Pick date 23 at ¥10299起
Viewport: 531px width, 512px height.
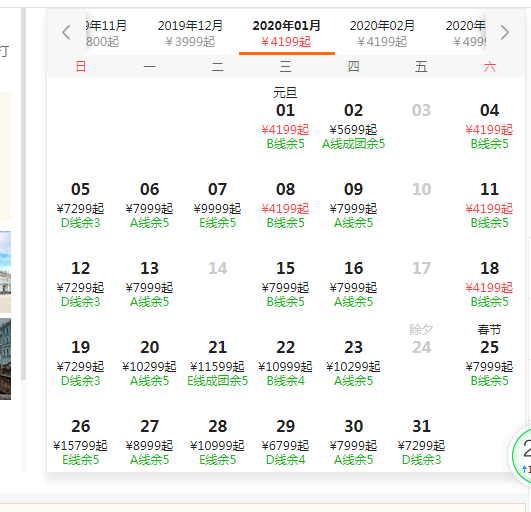click(x=354, y=363)
